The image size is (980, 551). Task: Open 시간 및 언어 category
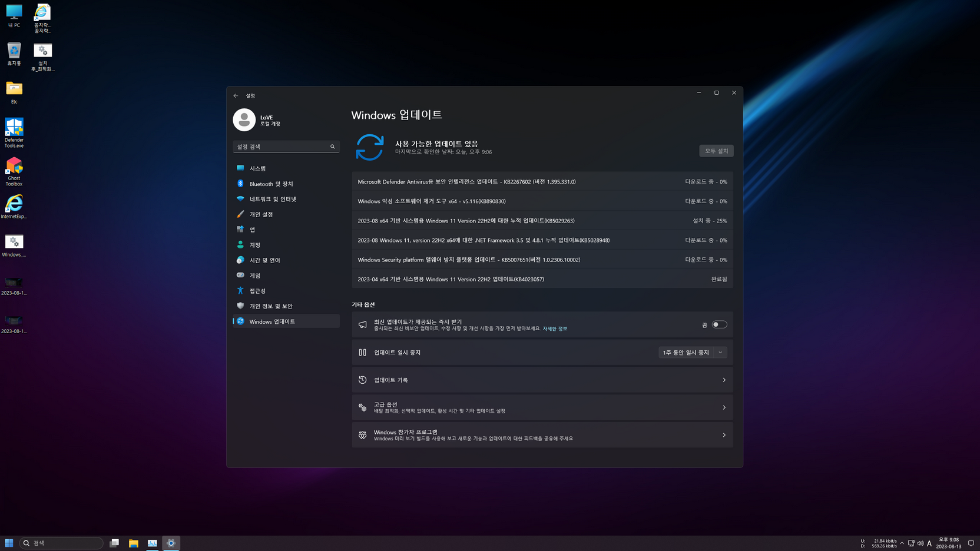pyautogui.click(x=286, y=260)
